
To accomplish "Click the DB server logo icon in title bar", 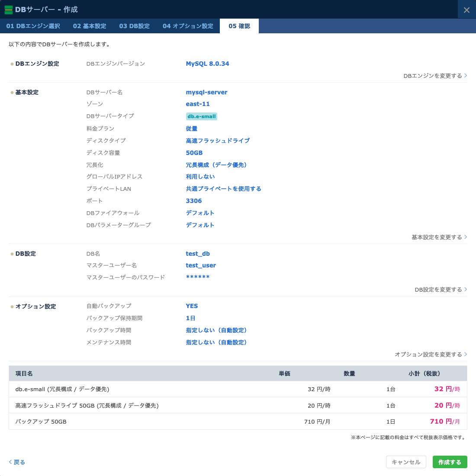I will coord(9,10).
